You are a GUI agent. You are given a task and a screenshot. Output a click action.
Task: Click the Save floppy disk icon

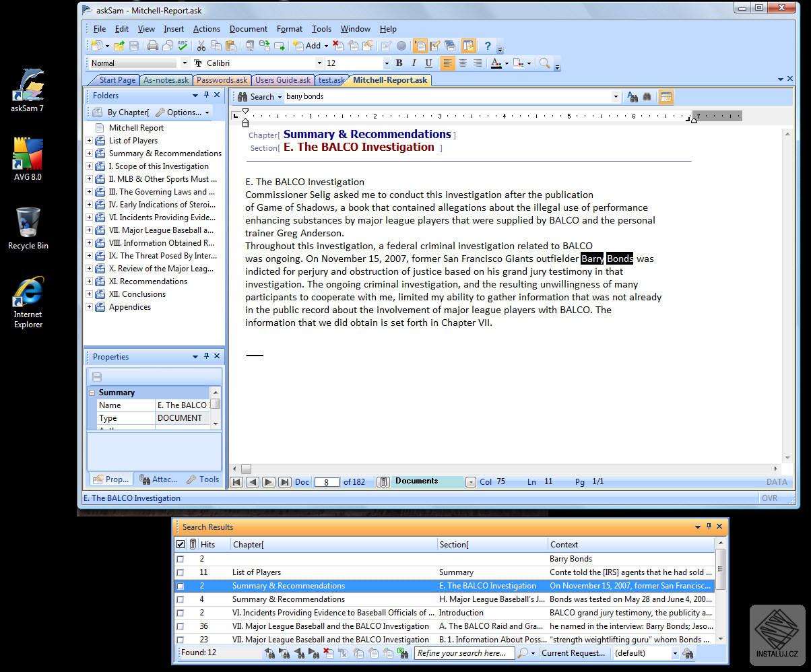[x=134, y=46]
